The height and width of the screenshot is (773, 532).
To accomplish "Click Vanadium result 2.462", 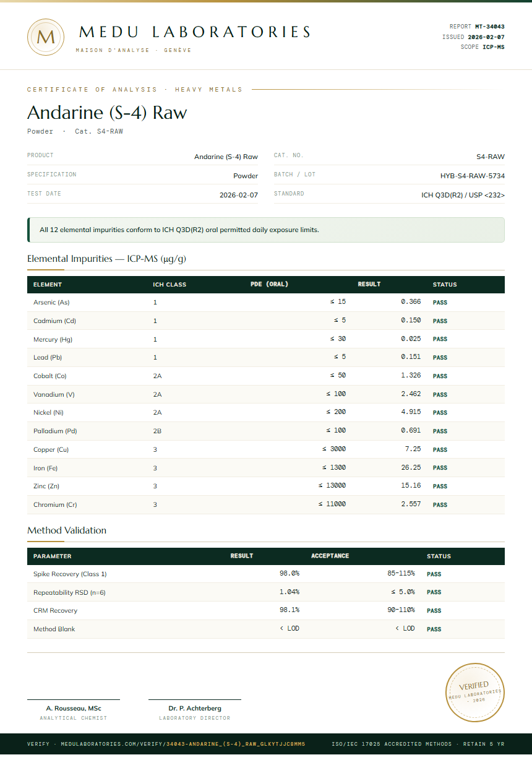I will click(411, 394).
